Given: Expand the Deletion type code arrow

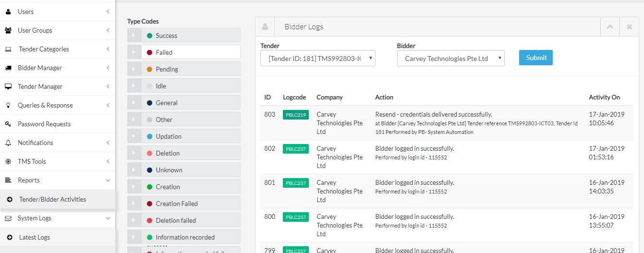Looking at the screenshot, I should 134,153.
